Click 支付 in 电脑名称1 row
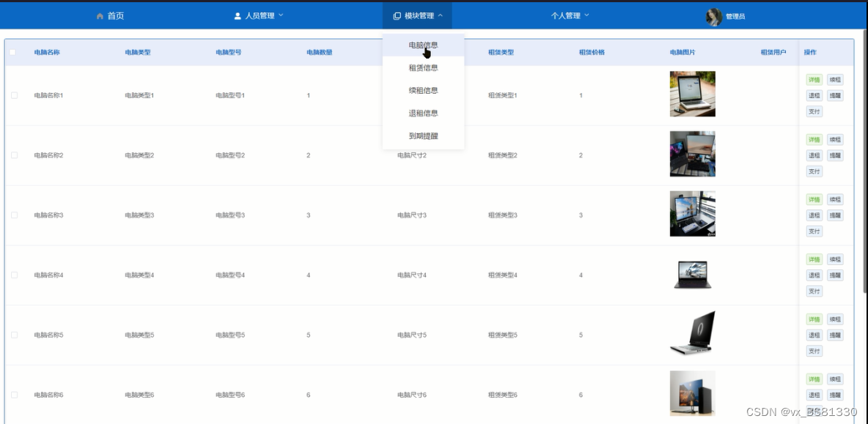This screenshot has height=424, width=868. [814, 111]
